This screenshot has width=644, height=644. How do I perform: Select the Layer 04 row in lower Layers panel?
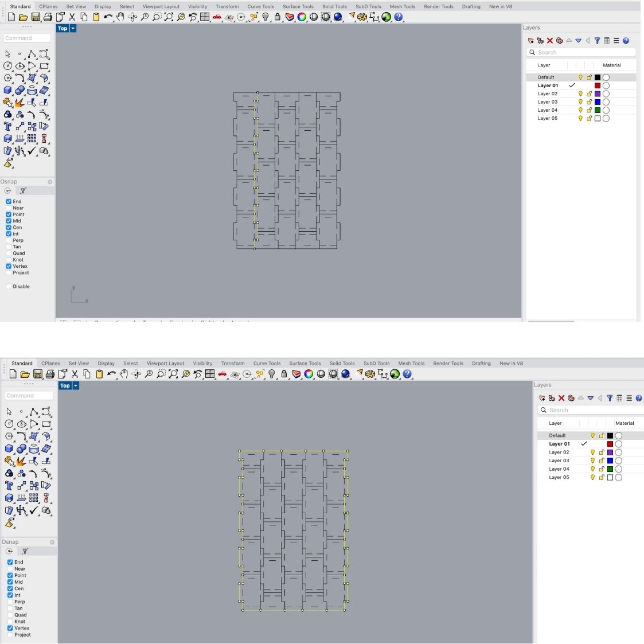tap(559, 469)
